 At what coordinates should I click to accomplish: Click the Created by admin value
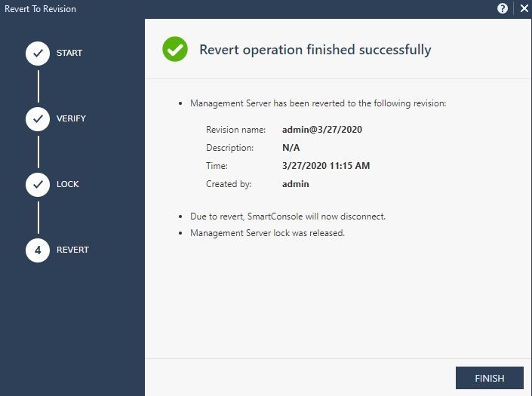click(296, 184)
